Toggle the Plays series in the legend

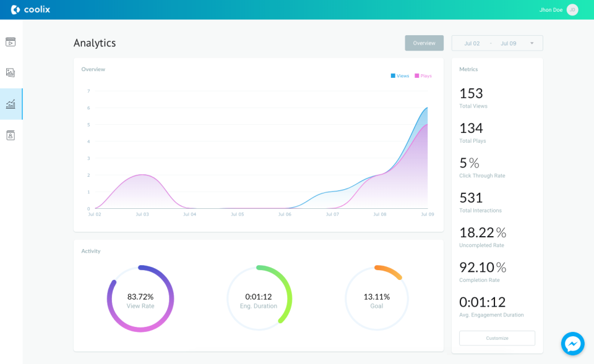pos(423,75)
